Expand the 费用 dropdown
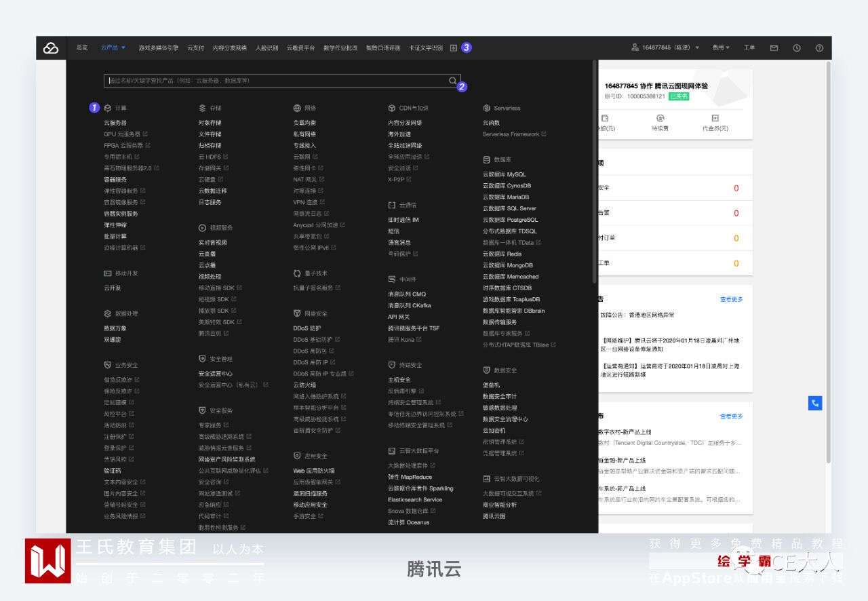 [721, 47]
